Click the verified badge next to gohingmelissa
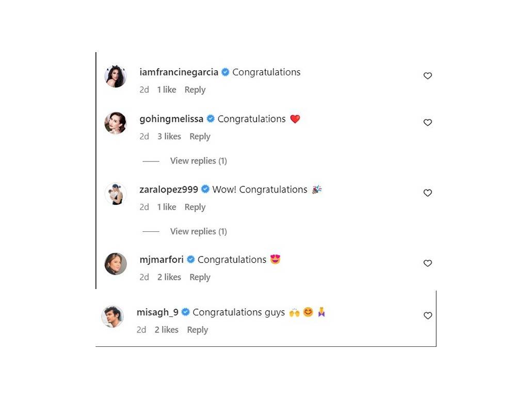Screen dimensions: 532x399 click(x=211, y=119)
